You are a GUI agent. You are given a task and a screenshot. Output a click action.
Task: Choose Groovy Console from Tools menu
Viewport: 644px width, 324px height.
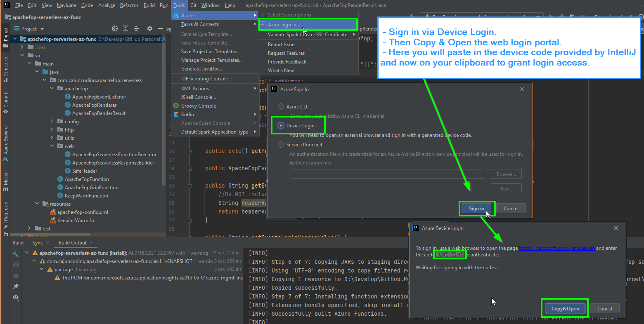pyautogui.click(x=214, y=106)
